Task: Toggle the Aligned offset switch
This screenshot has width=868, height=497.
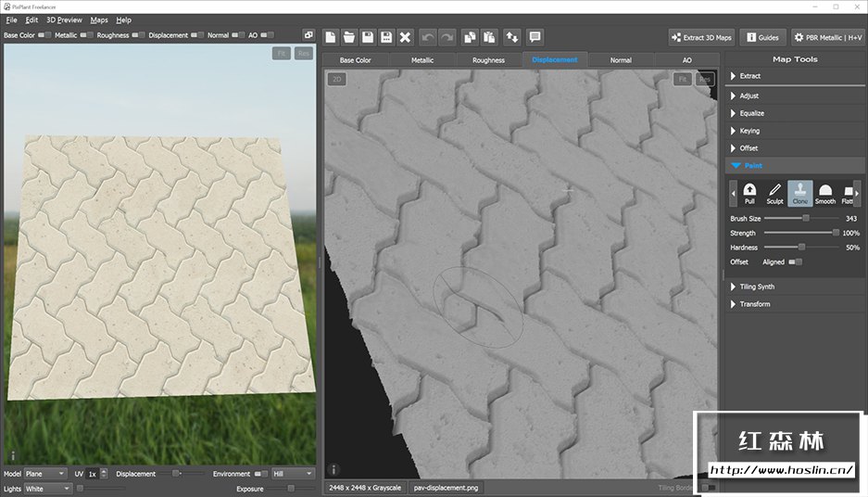Action: [796, 262]
